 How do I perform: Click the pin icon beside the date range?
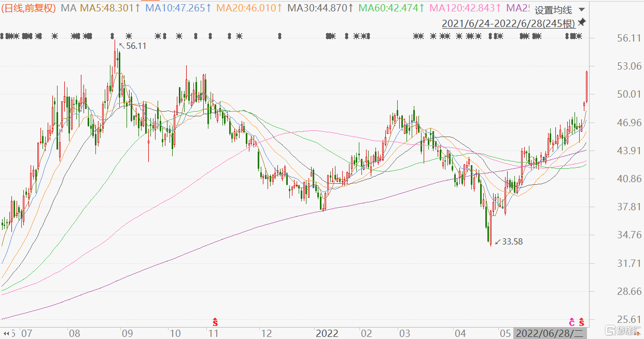[582, 22]
